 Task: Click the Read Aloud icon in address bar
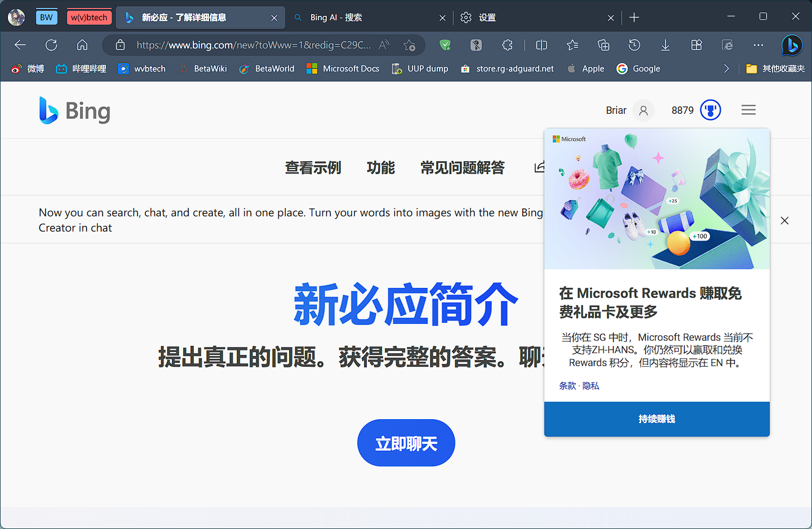point(384,45)
